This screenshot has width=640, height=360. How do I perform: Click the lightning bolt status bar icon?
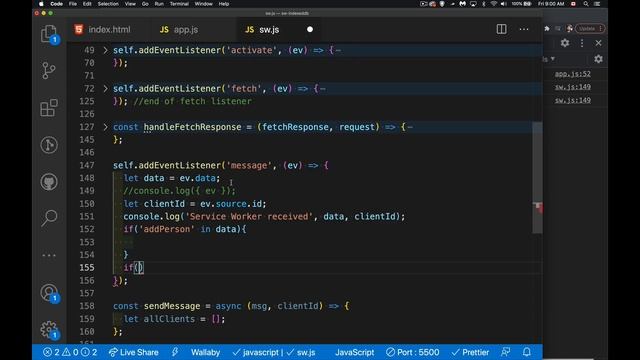(175, 352)
